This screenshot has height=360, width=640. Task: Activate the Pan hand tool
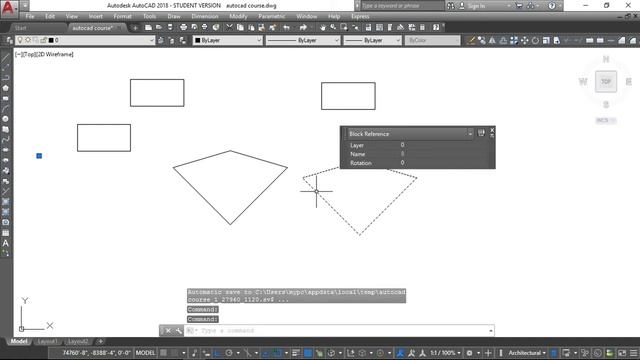click(322, 27)
